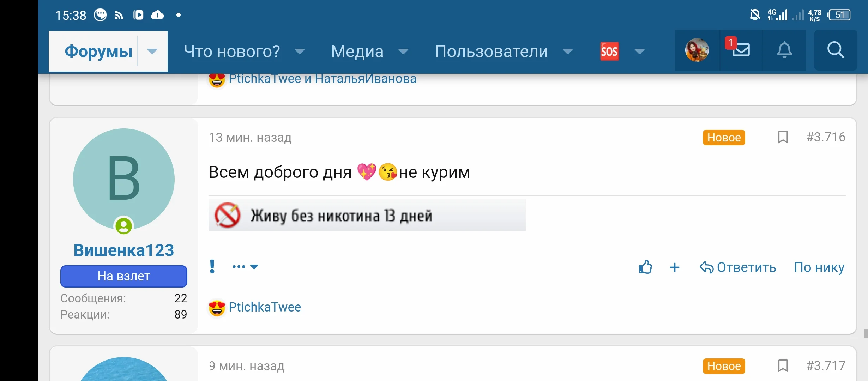
Task: Switch to the Форумы tab
Action: pyautogui.click(x=98, y=52)
